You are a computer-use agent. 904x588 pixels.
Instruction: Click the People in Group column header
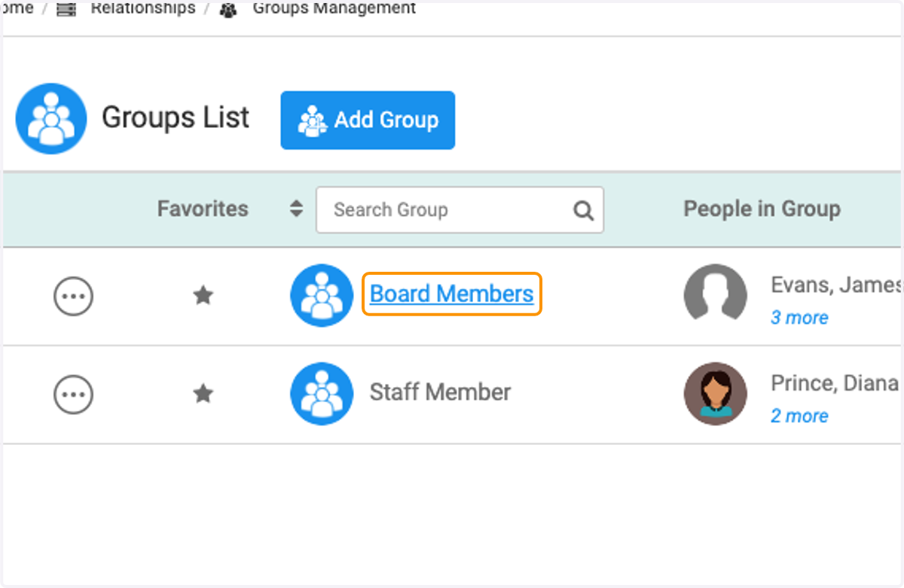click(x=762, y=209)
